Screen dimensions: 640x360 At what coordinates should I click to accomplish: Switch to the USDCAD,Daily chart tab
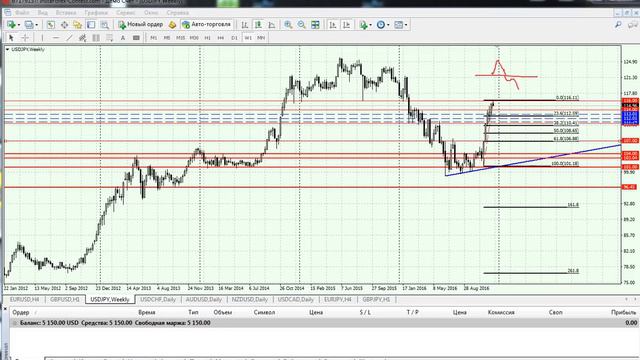296,299
